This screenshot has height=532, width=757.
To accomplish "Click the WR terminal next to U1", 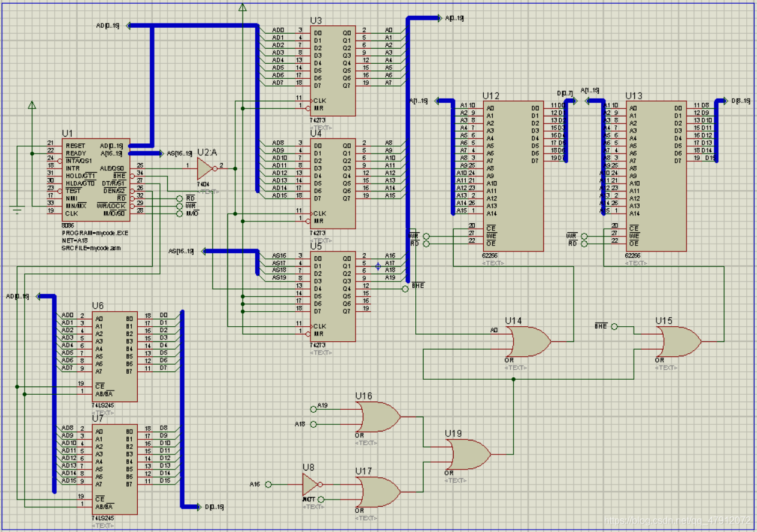I will tap(179, 206).
